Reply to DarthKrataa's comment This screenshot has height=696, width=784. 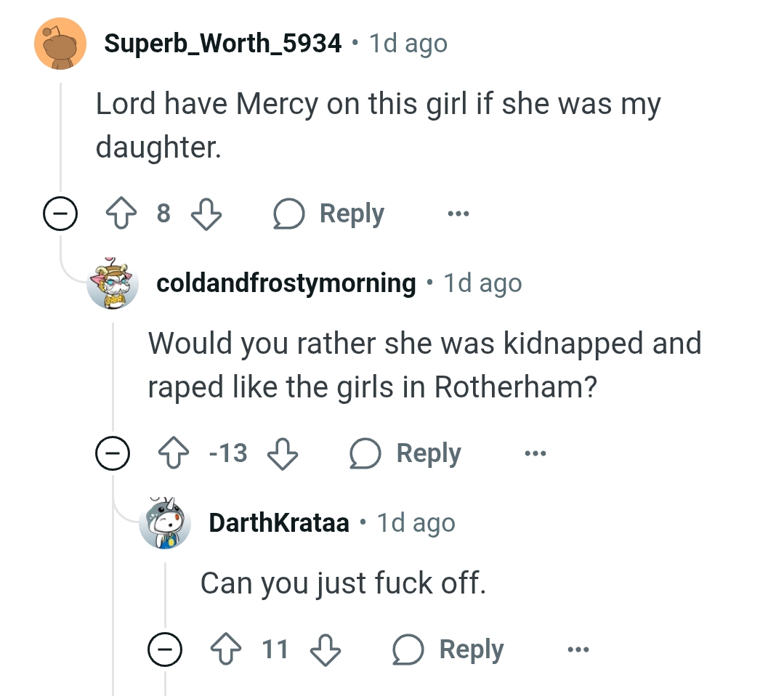pos(448,649)
